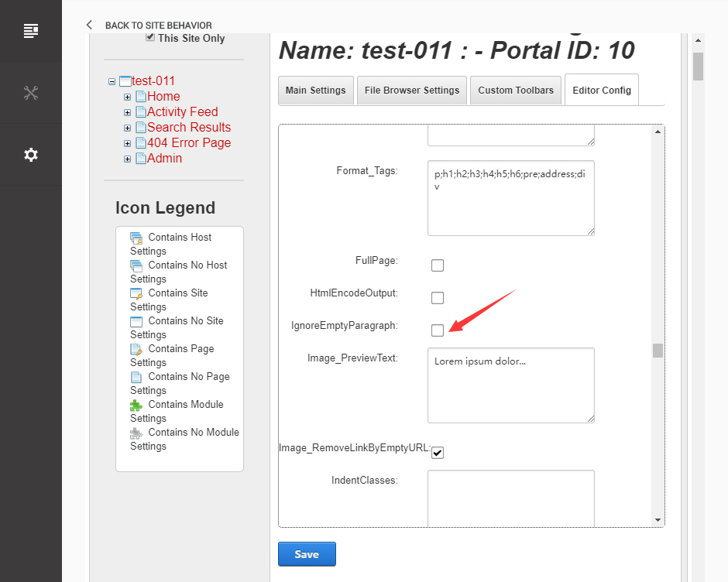
Task: Open the Content menu icon in sidebar
Action: point(31,31)
